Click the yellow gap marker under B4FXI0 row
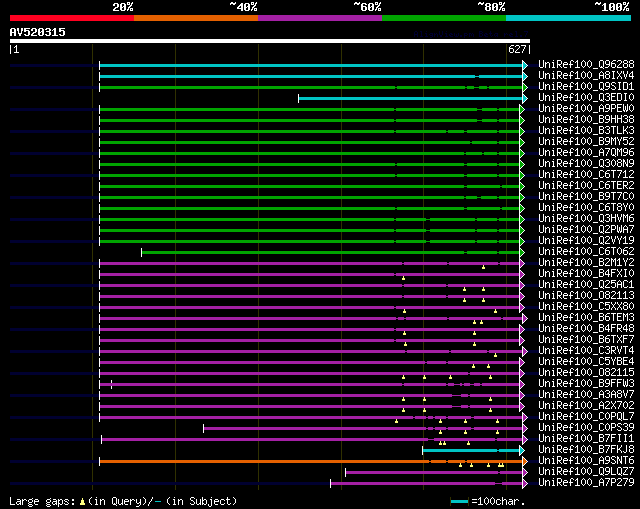The image size is (640, 509). (403, 278)
